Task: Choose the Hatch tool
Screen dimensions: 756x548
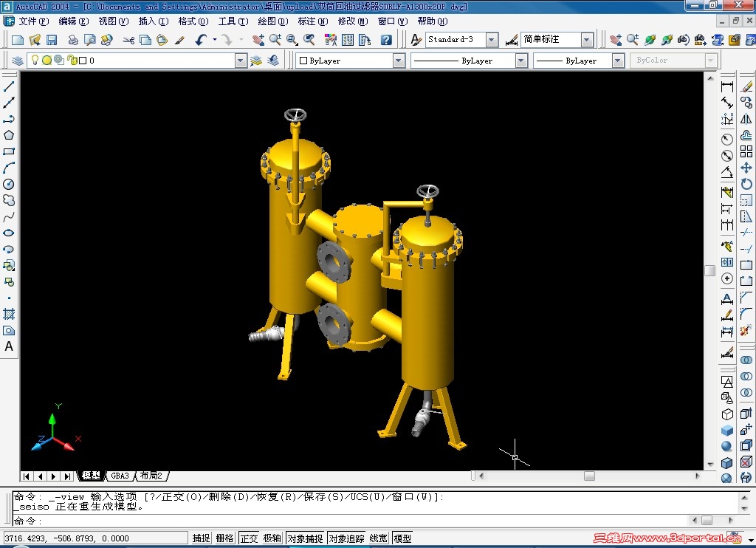Action: pos(9,314)
